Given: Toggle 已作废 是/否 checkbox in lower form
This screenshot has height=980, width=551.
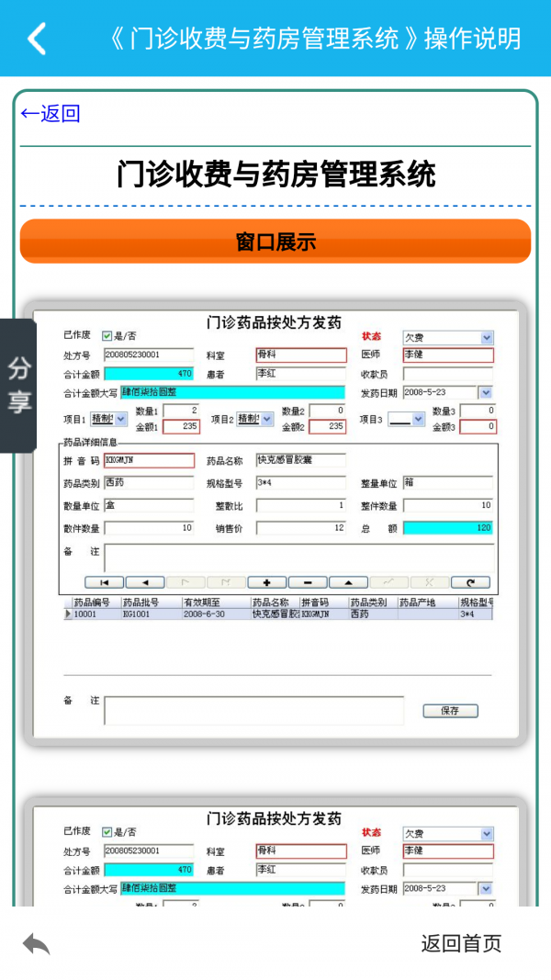Looking at the screenshot, I should 107,832.
